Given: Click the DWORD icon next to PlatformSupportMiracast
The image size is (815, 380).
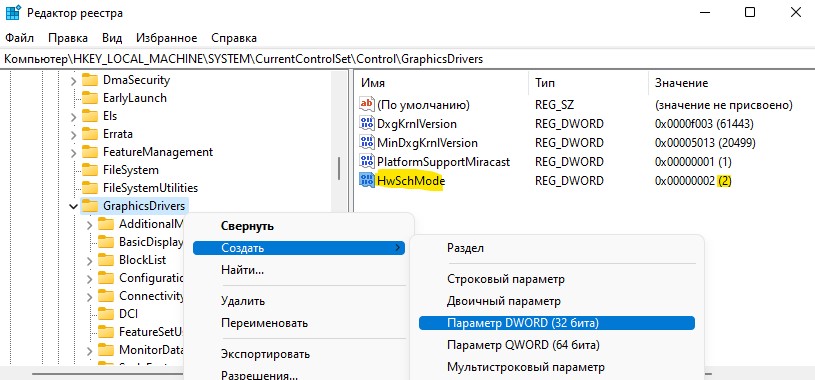Looking at the screenshot, I should click(367, 161).
